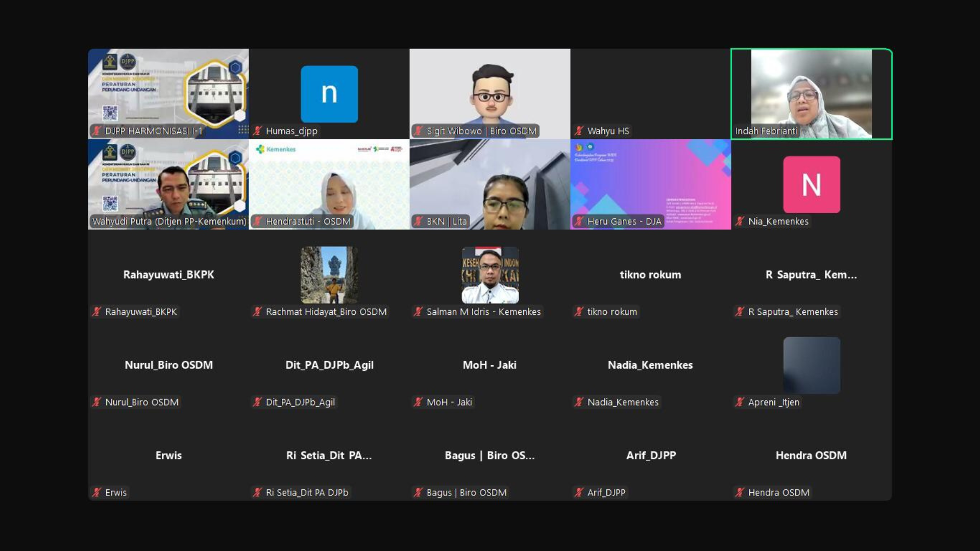
Task: Click muted mic icon beside Rachmat Hidayat_Biro OSDM
Action: pyautogui.click(x=257, y=312)
